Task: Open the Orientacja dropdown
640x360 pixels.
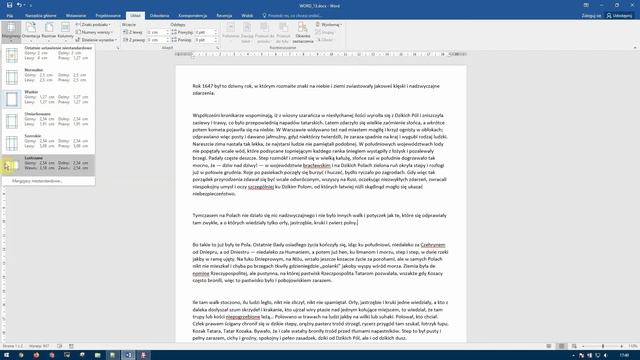Action: (x=31, y=32)
